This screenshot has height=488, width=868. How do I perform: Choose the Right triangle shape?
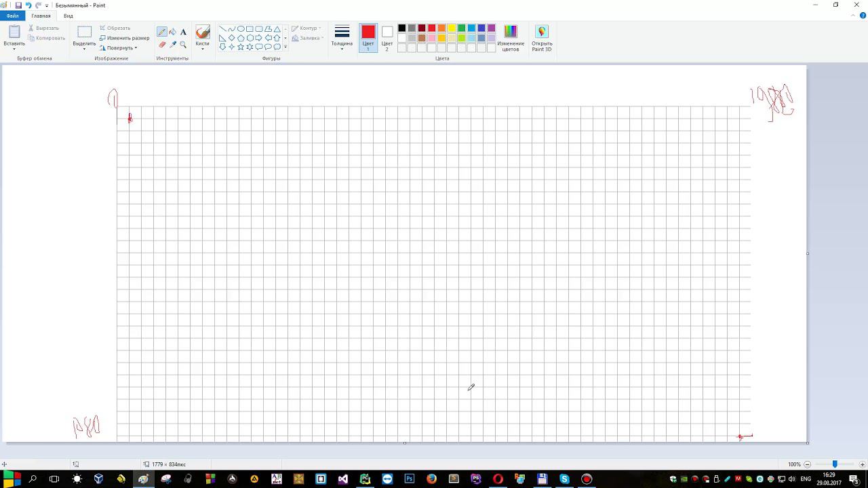pos(222,38)
